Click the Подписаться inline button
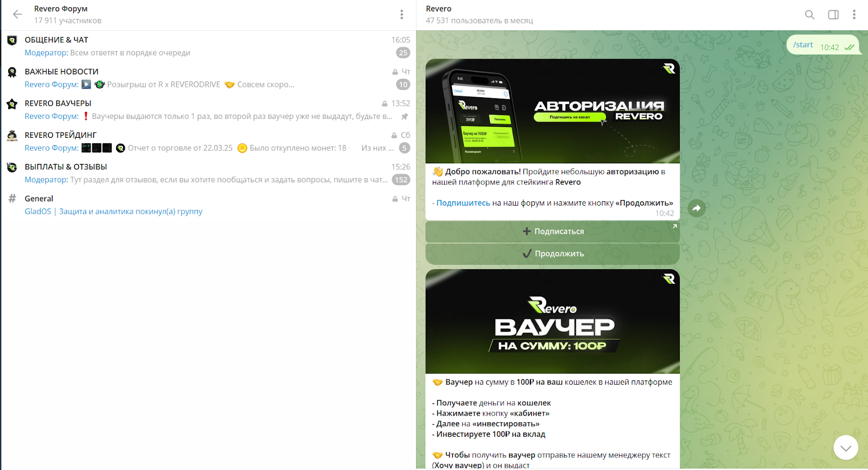868x470 pixels. click(552, 232)
